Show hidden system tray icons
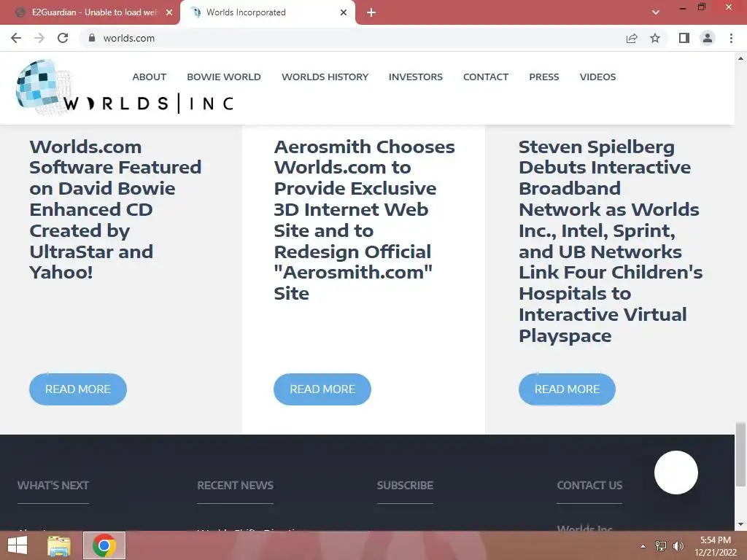The width and height of the screenshot is (747, 560). tap(643, 545)
